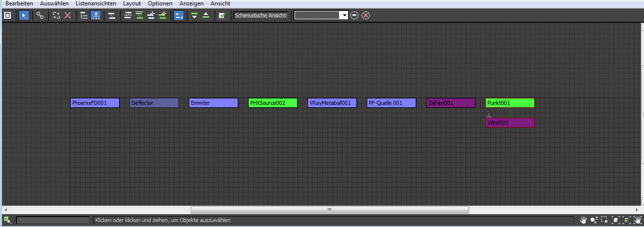Click the Zoom Extents icon
Image resolution: width=644 pixels, height=227 pixels.
click(x=616, y=220)
